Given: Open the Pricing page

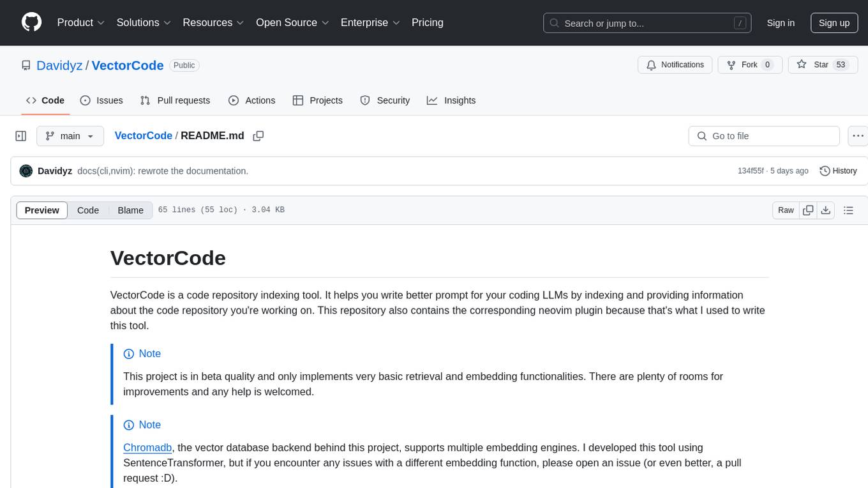Looking at the screenshot, I should pos(428,22).
